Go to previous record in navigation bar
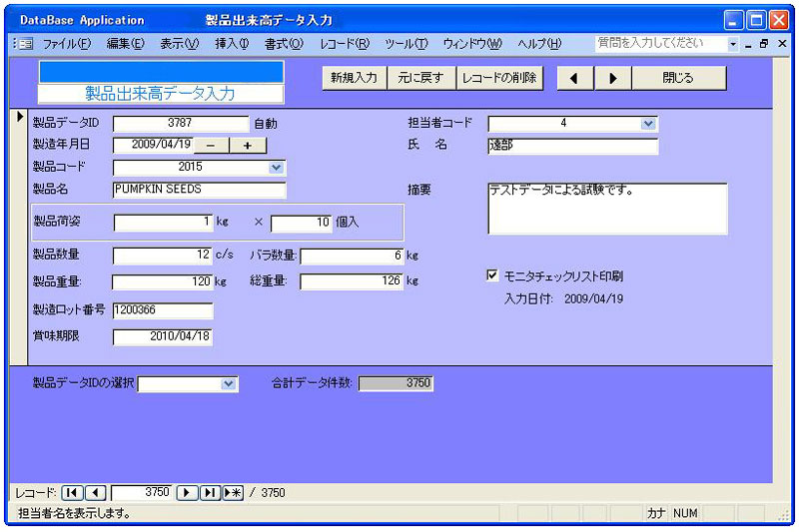This screenshot has width=799, height=532. tap(95, 492)
